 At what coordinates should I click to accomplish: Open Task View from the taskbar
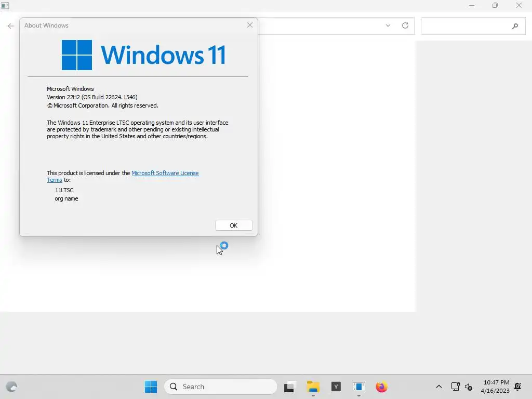[289, 387]
